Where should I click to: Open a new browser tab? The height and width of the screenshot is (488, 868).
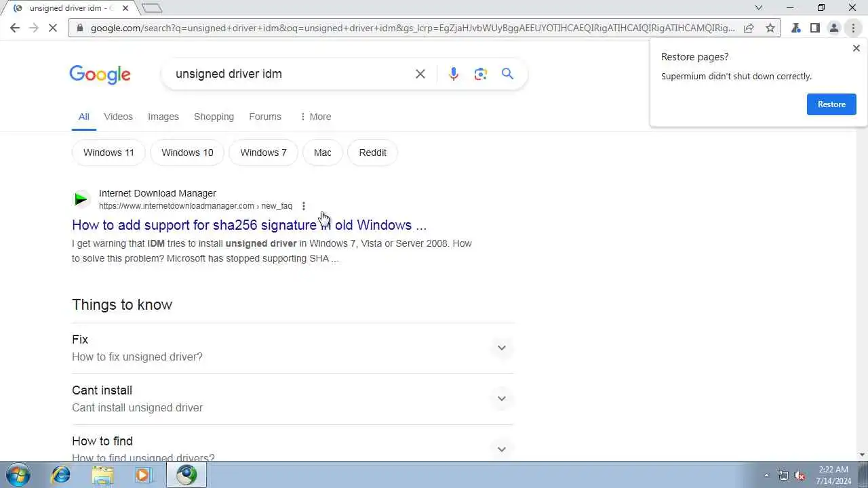152,8
